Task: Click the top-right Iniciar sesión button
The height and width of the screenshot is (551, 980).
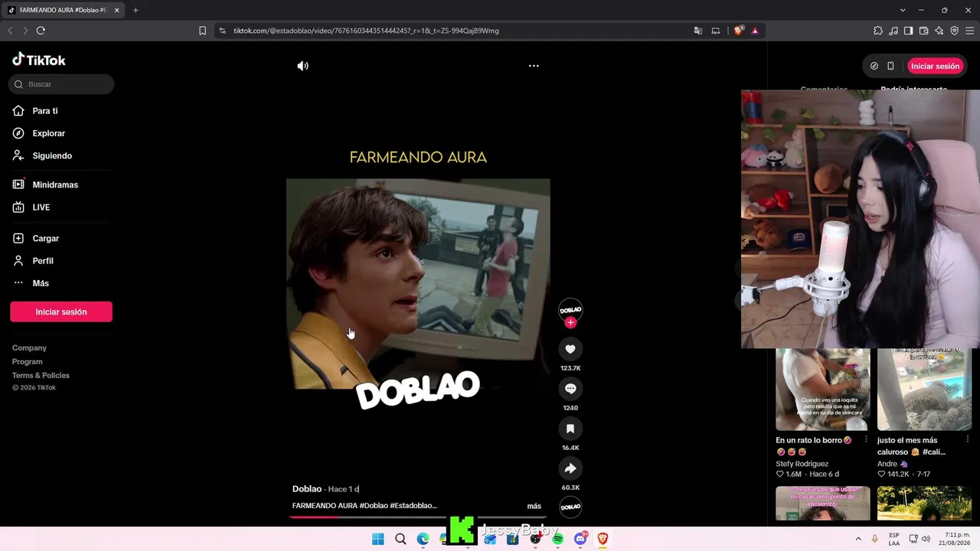Action: tap(935, 66)
